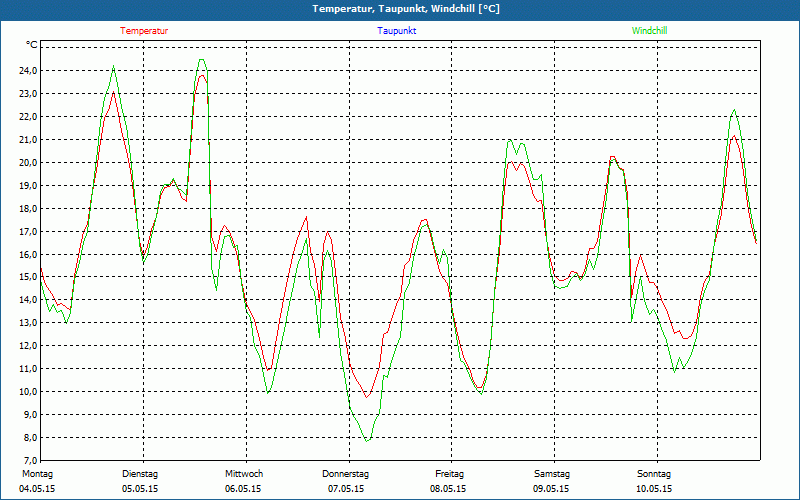Select the 16,0 y-axis value
The height and width of the screenshot is (500, 800).
pos(28,254)
